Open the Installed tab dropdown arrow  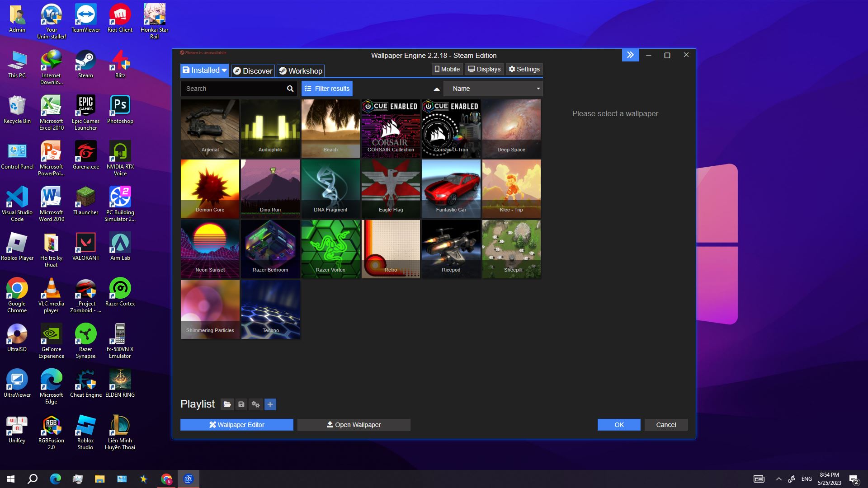point(224,70)
